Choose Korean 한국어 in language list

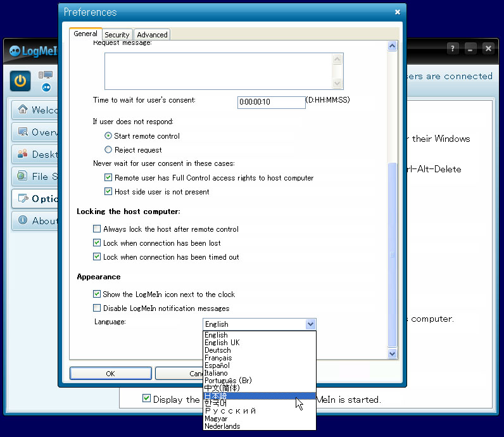coord(260,403)
